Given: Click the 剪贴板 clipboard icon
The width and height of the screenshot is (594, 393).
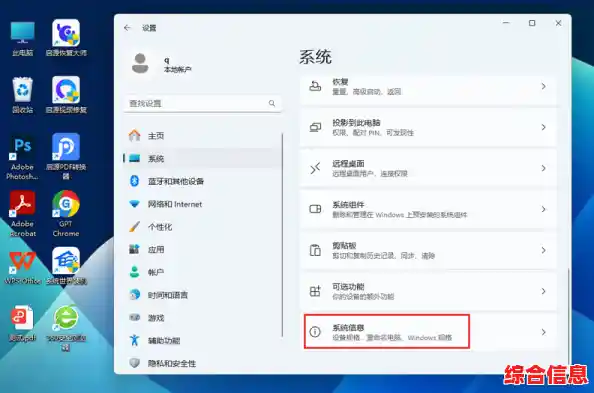Looking at the screenshot, I should (x=315, y=250).
